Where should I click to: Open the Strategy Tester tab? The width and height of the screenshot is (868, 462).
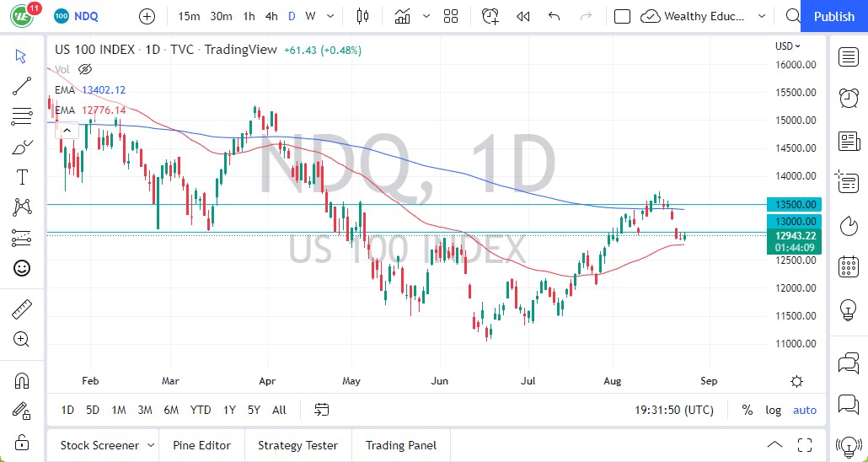297,445
